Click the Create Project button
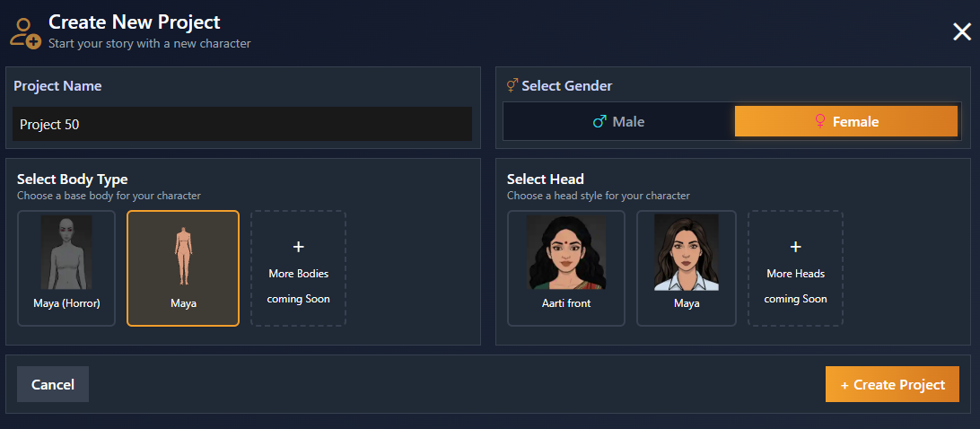The image size is (980, 429). pos(892,385)
